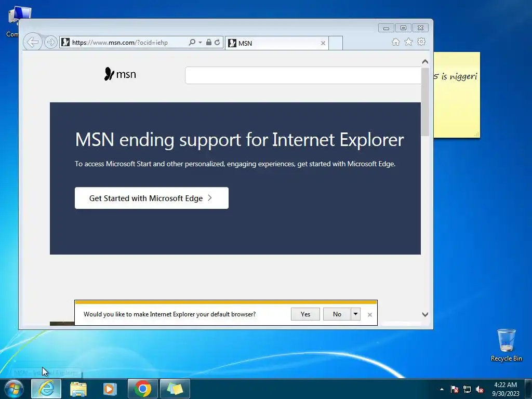532x399 pixels.
Task: Open Sticky Notes taskbar icon
Action: tap(175, 389)
